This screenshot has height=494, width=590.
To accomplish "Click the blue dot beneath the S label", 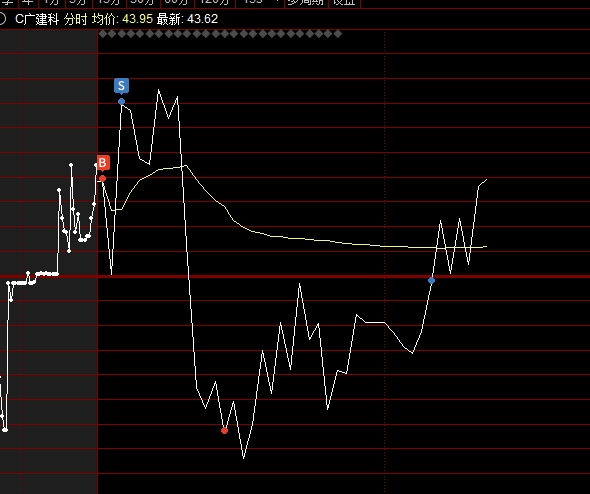I will tap(121, 102).
